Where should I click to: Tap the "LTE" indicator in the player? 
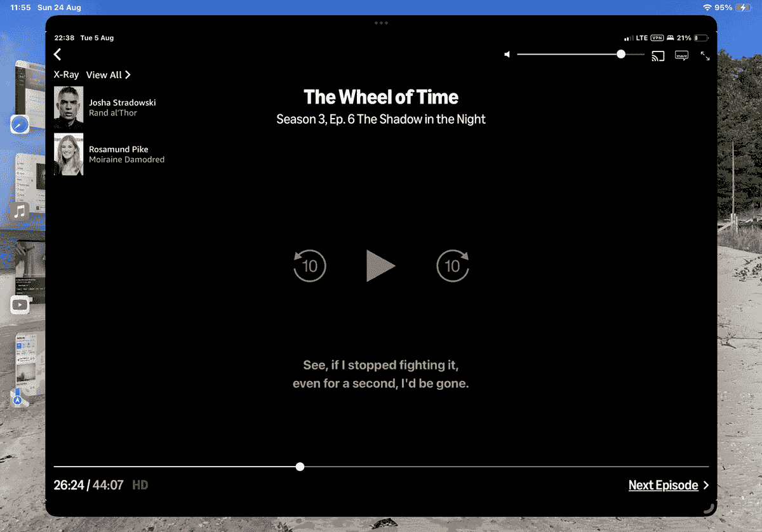point(642,38)
